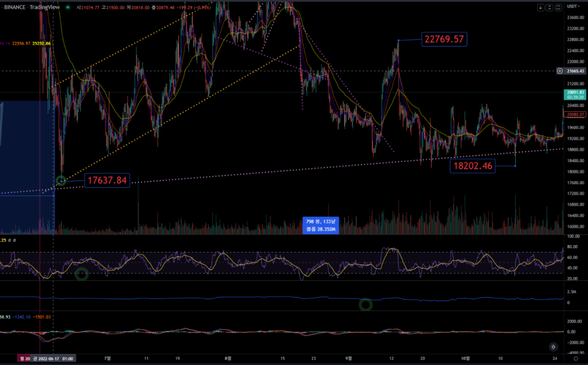Viewport: 588px width, 365px height.
Task: Click the volume axis label 2.5M
Action: [x=572, y=292]
